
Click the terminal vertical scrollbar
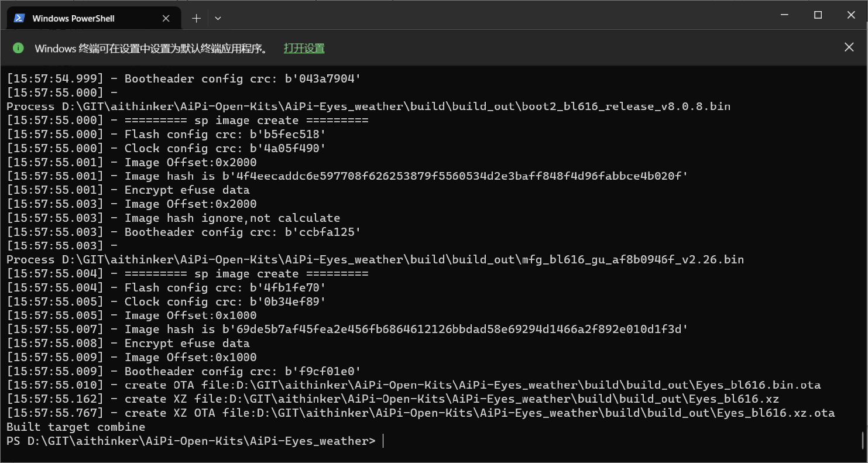(863, 439)
